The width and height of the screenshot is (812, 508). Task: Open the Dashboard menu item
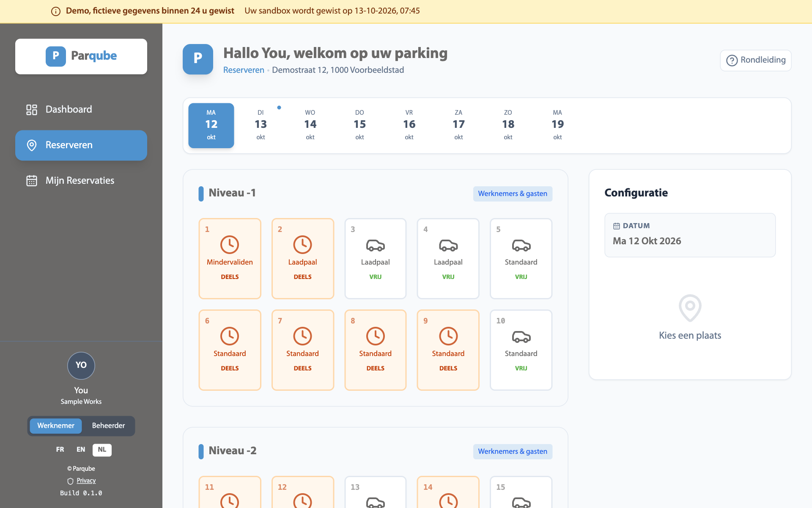tap(81, 110)
